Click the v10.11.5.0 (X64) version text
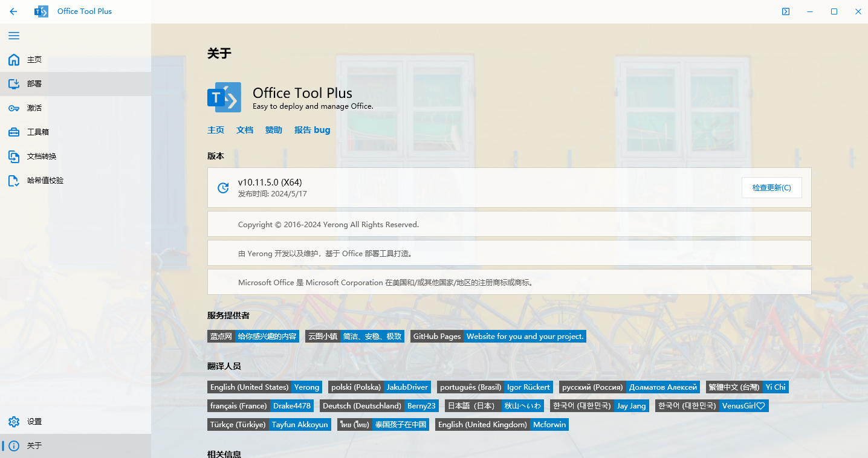868x458 pixels. pyautogui.click(x=270, y=182)
